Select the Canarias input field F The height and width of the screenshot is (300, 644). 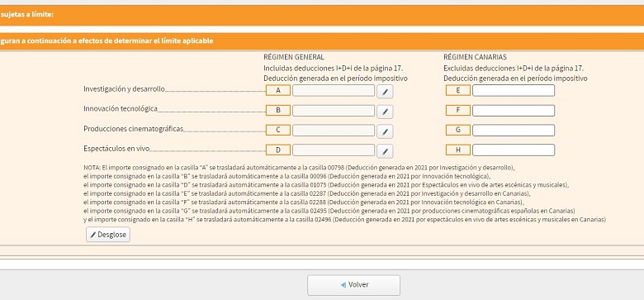pos(514,111)
